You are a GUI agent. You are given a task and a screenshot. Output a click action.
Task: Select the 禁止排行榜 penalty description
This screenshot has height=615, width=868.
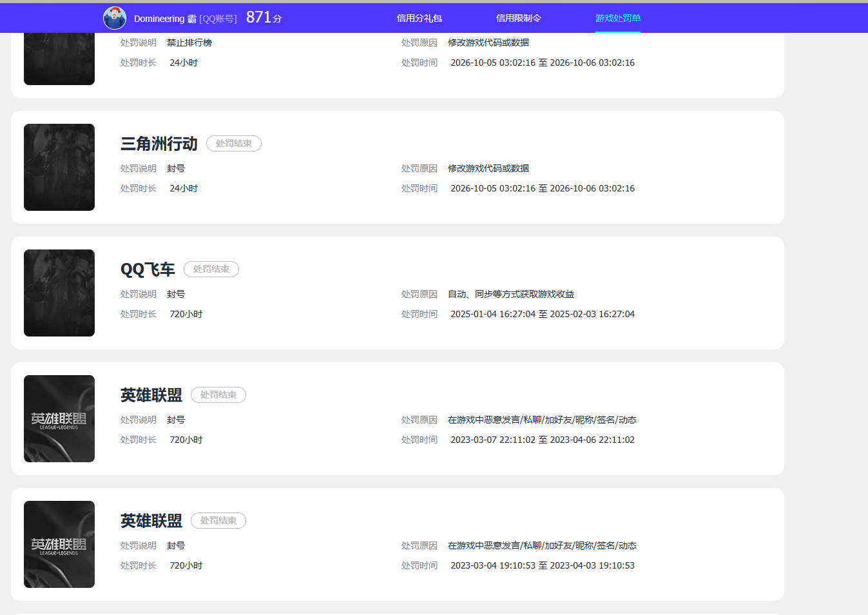pos(189,43)
